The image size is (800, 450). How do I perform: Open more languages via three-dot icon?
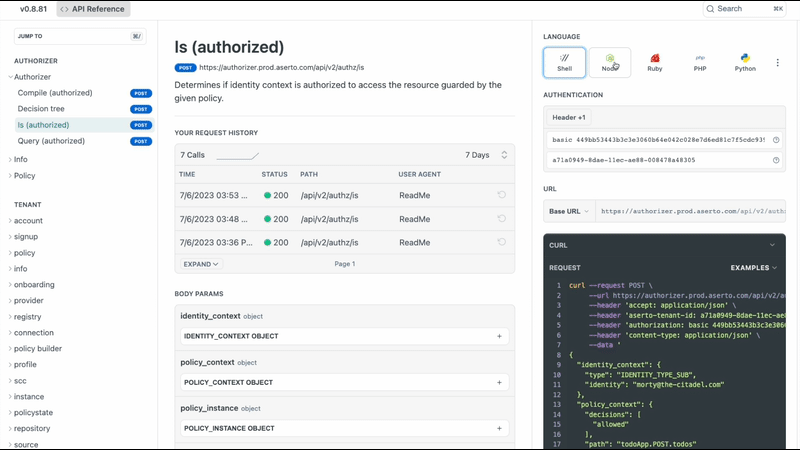[778, 62]
